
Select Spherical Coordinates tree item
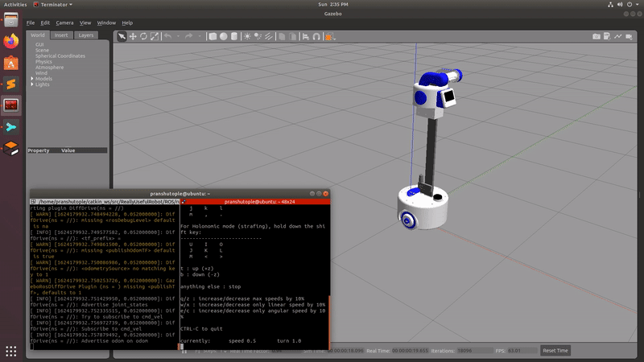coord(60,56)
